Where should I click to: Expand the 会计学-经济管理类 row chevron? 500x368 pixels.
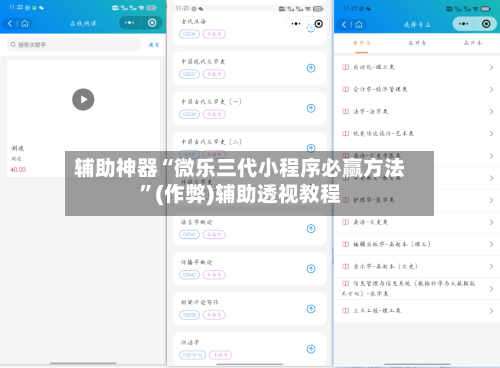point(491,89)
